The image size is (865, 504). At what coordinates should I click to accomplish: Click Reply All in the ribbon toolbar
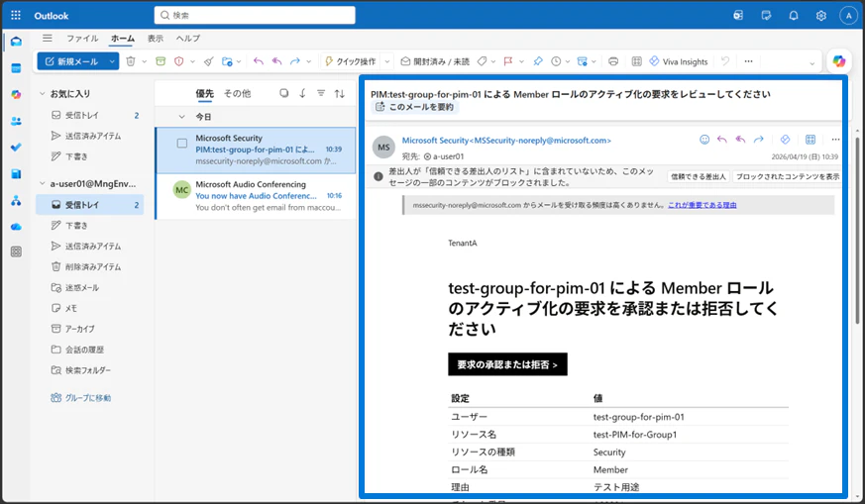[x=276, y=61]
